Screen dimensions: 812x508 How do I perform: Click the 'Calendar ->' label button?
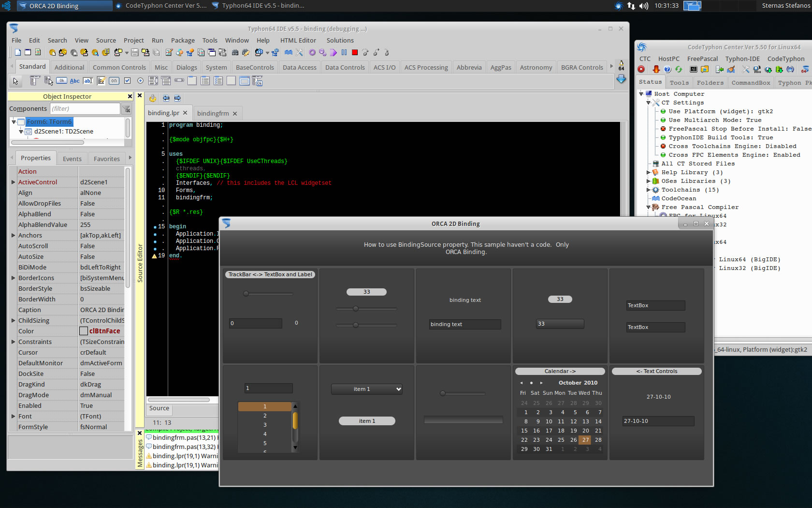pyautogui.click(x=560, y=371)
